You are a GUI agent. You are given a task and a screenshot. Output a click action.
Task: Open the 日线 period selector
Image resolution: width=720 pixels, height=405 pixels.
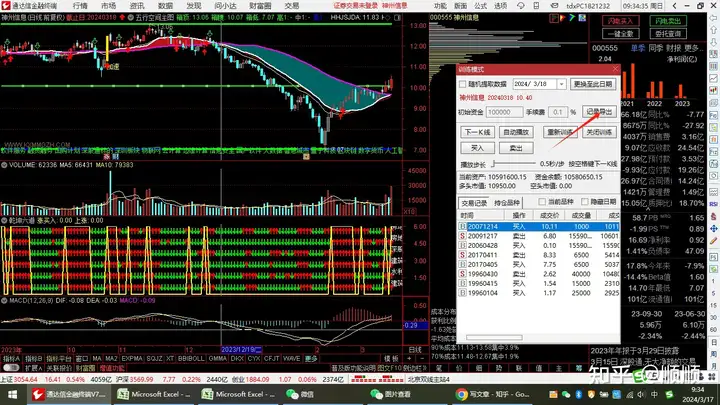(415, 349)
